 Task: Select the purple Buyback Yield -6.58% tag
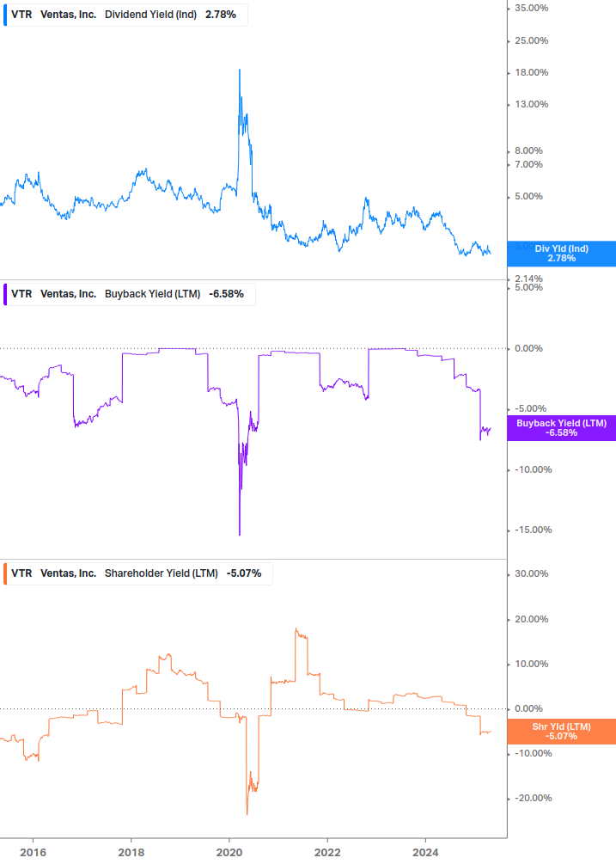pos(562,427)
